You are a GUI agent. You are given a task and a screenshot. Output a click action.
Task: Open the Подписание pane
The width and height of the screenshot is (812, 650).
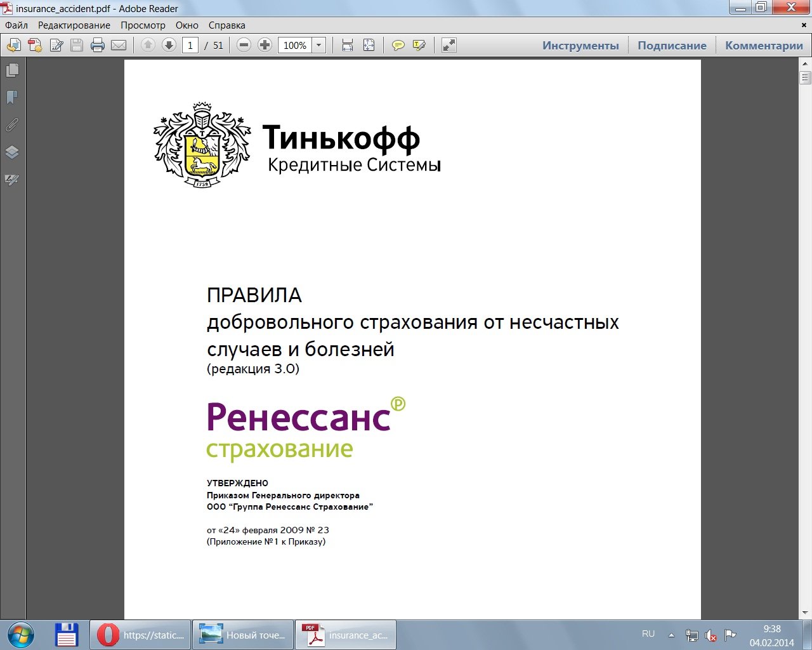[672, 46]
